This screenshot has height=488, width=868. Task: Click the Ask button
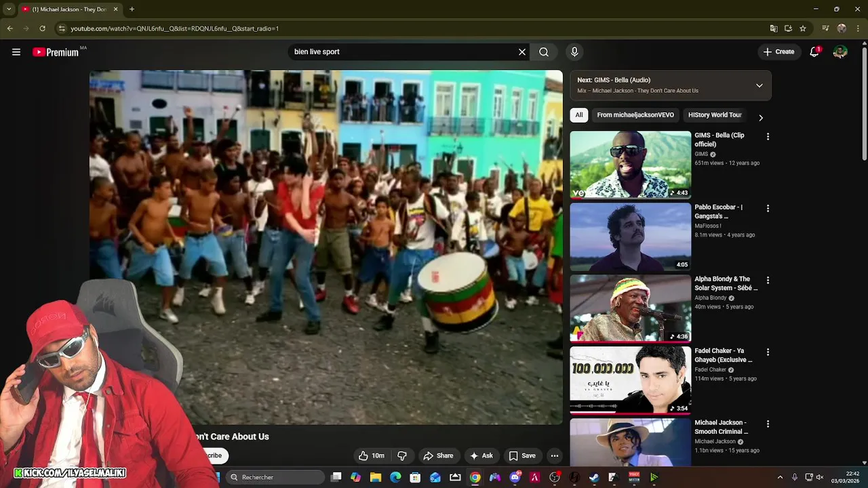481,455
